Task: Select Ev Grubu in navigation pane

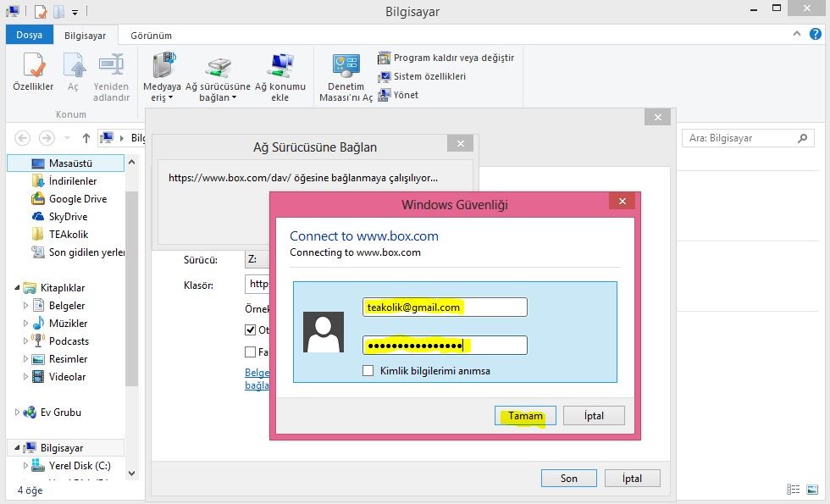Action: click(x=52, y=412)
